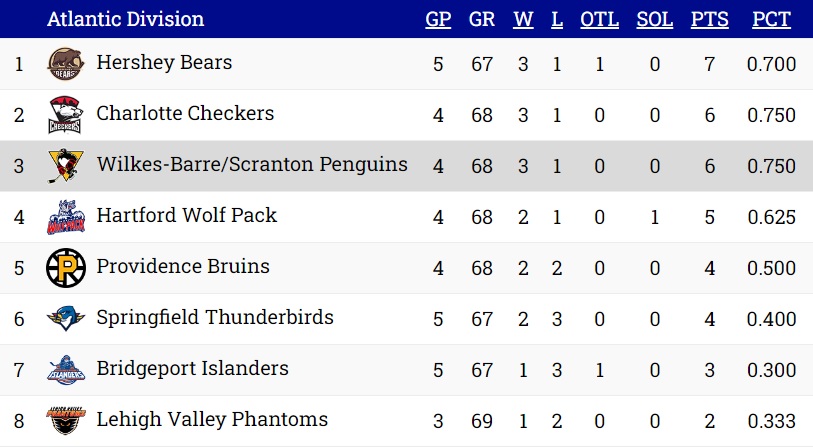This screenshot has height=447, width=813.
Task: Open the Lehigh Valley Phantoms logo
Action: point(66,421)
